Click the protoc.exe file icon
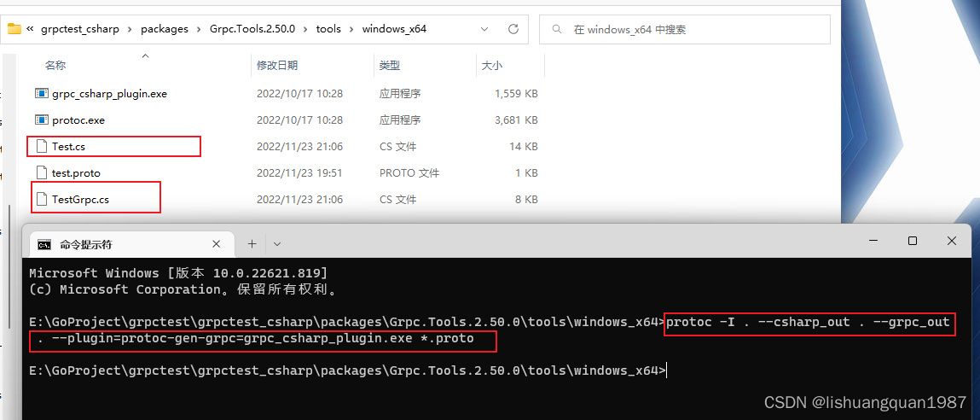Image resolution: width=980 pixels, height=420 pixels. pos(41,120)
